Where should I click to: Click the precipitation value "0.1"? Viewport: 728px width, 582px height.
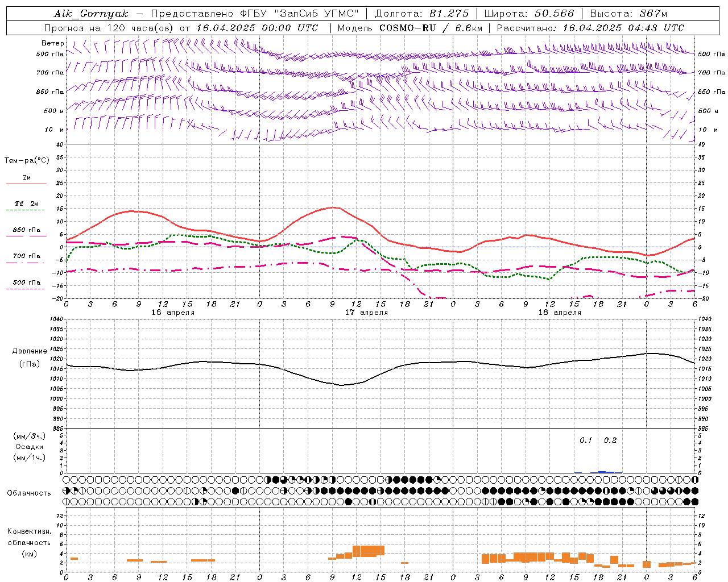point(586,440)
